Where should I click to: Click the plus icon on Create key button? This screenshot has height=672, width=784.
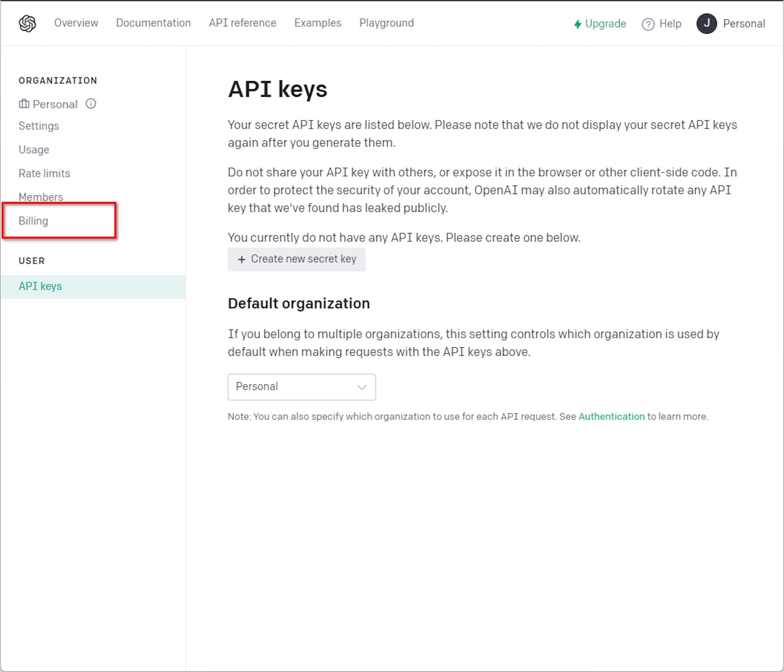tap(241, 259)
